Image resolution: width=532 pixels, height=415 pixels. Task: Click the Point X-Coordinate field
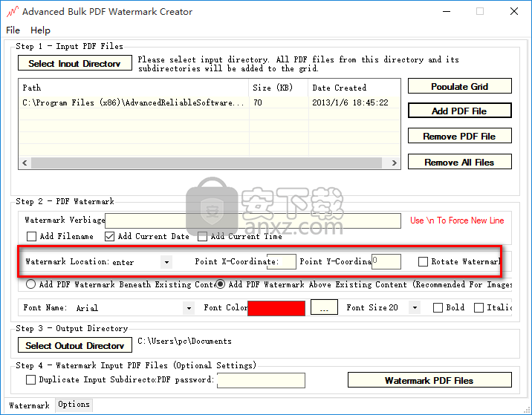(x=282, y=262)
